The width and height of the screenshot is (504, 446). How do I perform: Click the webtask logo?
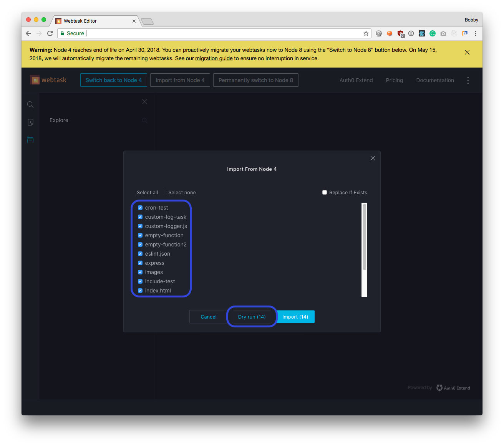[48, 80]
